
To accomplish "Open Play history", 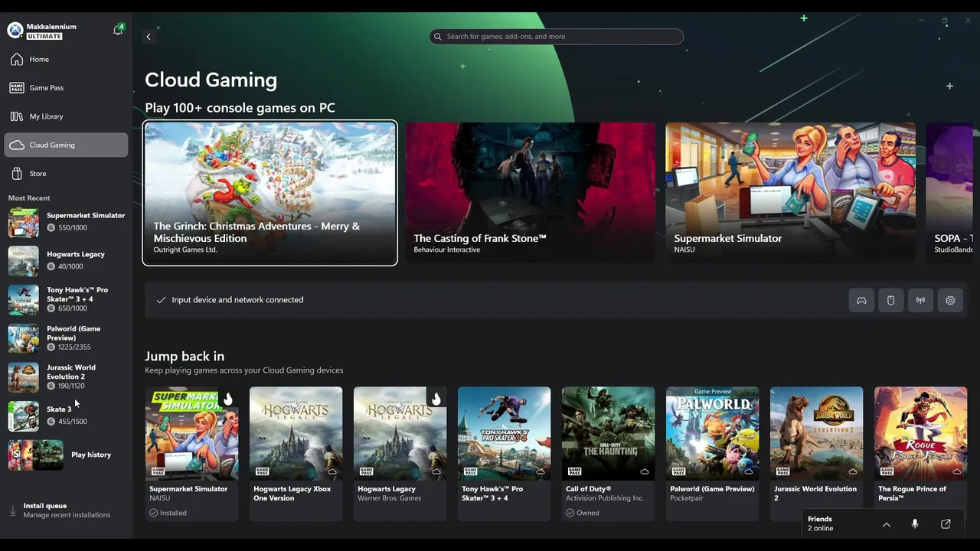I will [67, 455].
